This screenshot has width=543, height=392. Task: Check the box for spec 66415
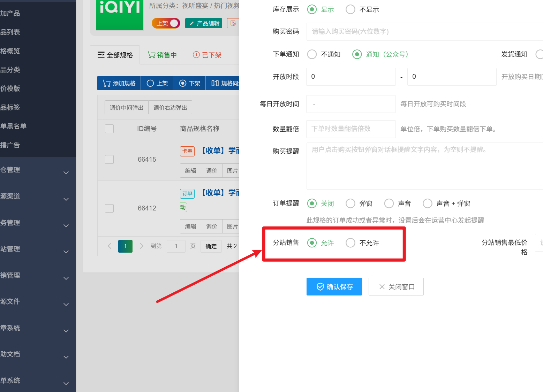click(110, 159)
